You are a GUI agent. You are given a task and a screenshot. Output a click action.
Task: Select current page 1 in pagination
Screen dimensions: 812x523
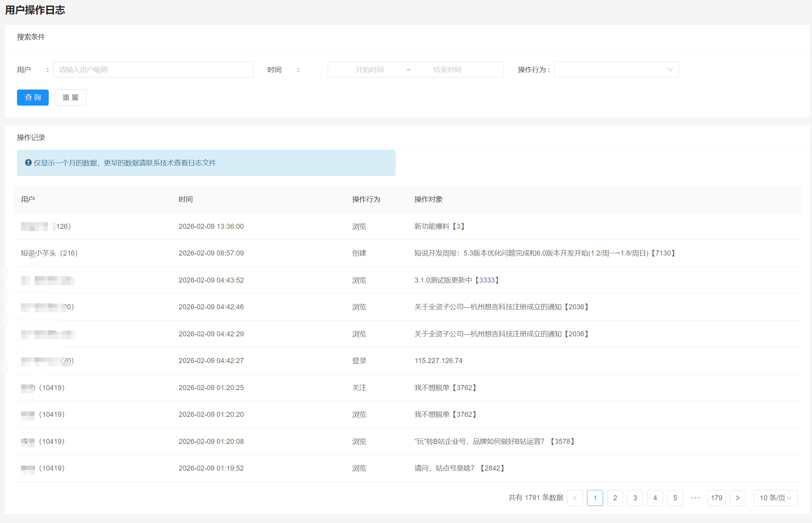coord(595,498)
